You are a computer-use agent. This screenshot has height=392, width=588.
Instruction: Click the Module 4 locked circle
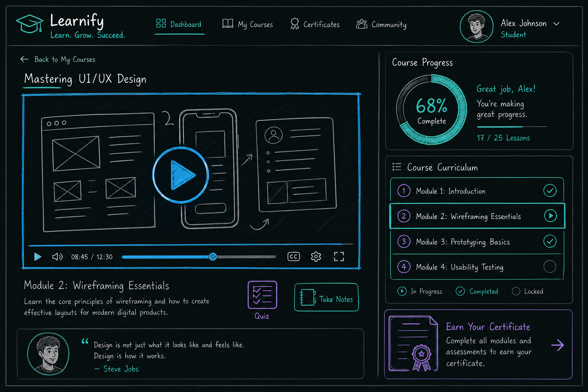(x=550, y=266)
